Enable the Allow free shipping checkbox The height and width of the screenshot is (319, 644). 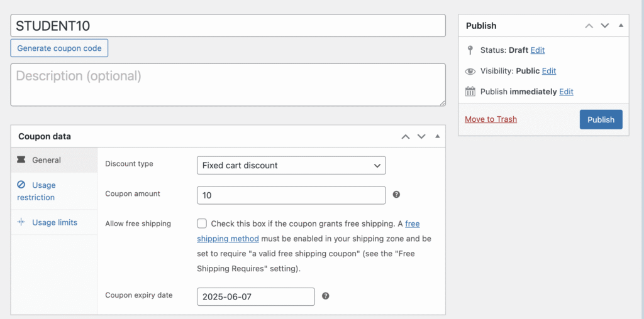pos(202,224)
